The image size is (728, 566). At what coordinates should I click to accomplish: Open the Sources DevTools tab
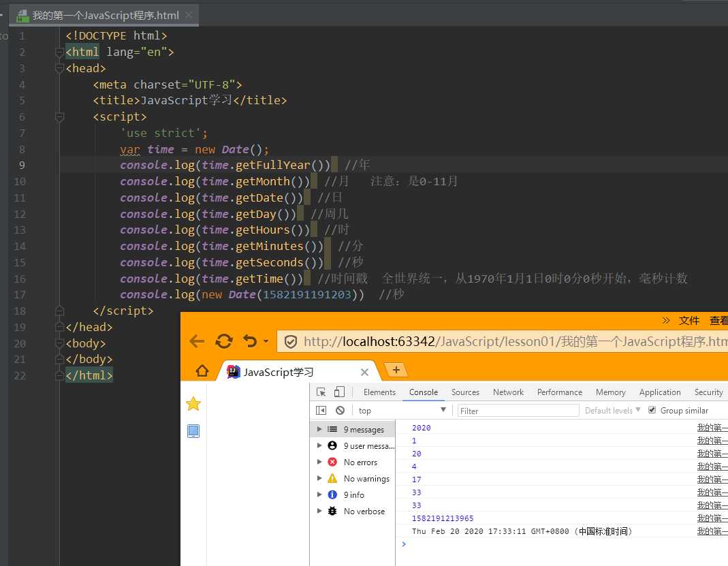[465, 392]
